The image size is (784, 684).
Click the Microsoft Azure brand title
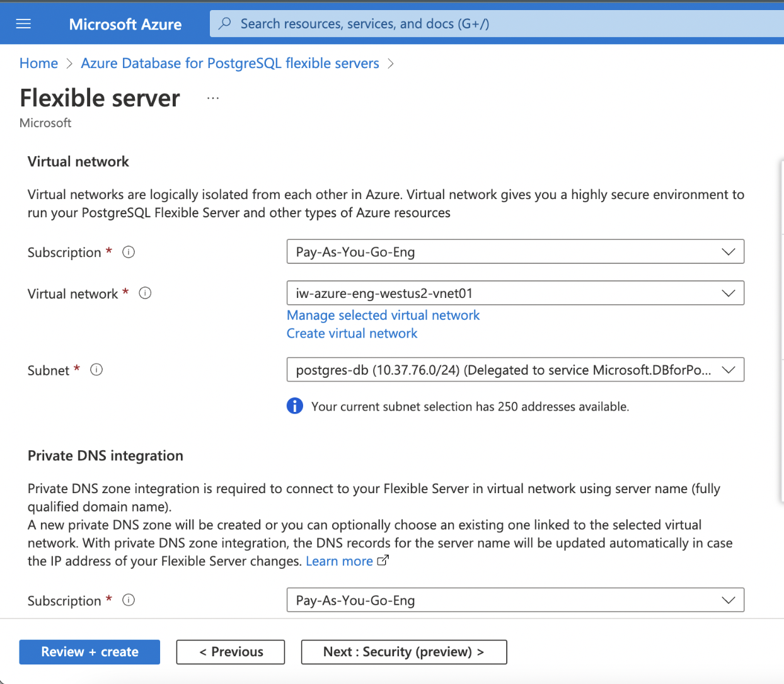[x=125, y=25]
